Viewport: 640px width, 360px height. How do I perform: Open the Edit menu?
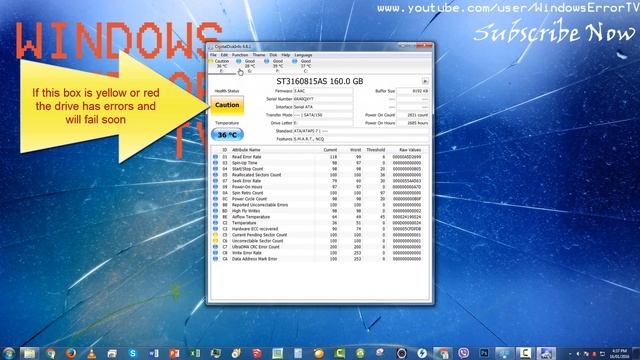point(224,55)
